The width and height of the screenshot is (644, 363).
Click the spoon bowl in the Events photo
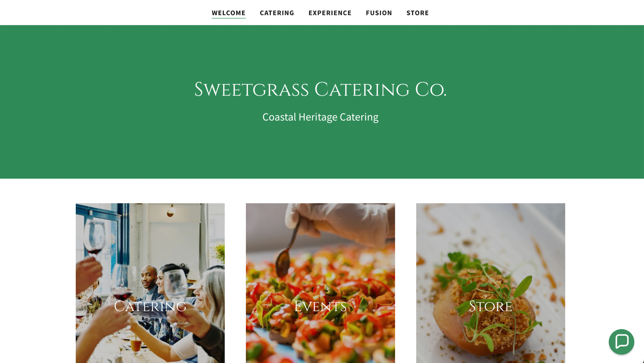[283, 264]
